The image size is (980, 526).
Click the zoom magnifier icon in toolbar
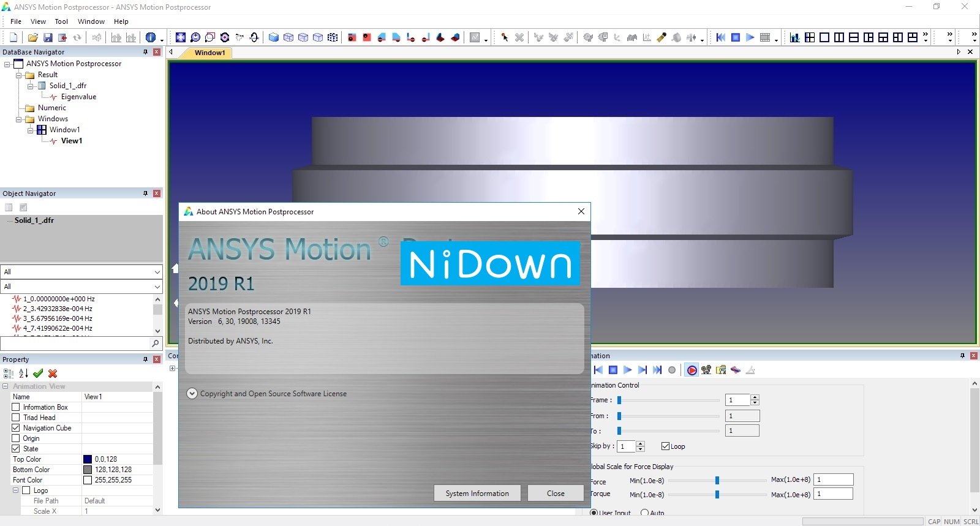195,37
